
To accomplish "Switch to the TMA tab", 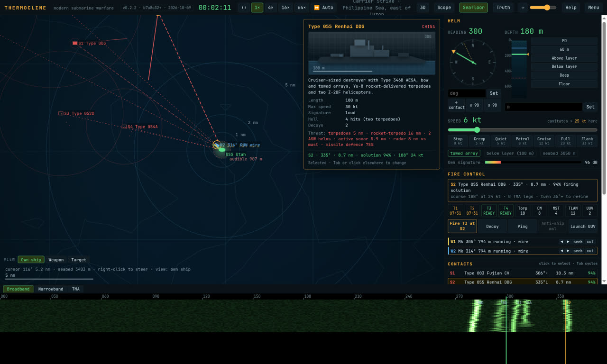I will click(76, 289).
